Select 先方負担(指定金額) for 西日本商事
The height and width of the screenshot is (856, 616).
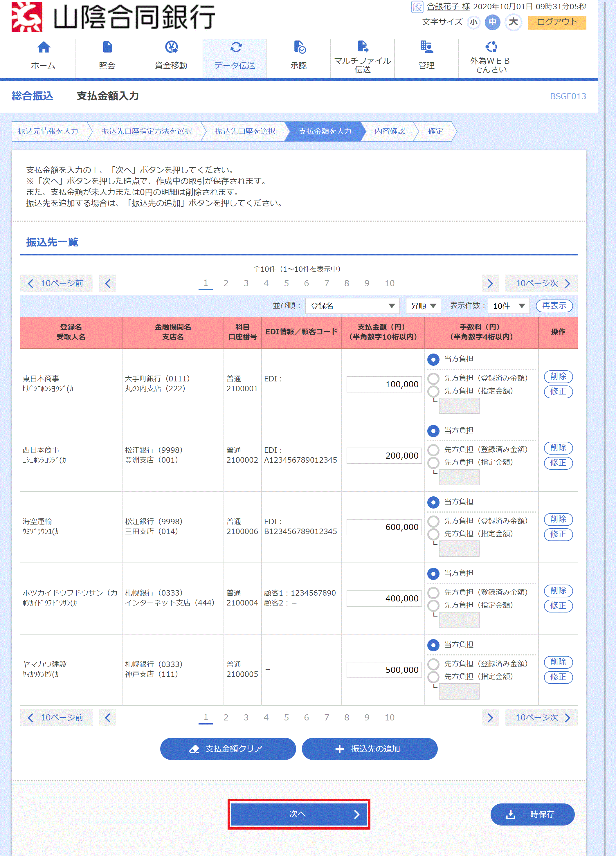coord(433,462)
